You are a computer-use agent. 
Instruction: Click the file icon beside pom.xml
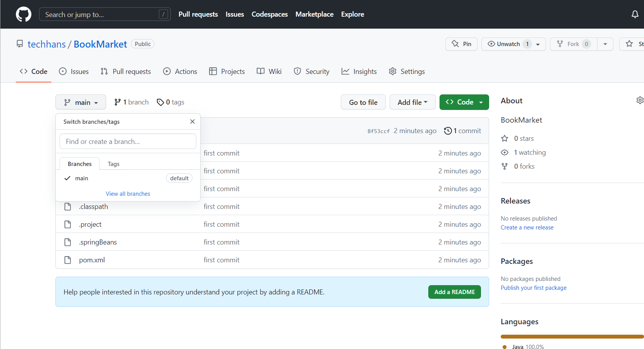(68, 260)
